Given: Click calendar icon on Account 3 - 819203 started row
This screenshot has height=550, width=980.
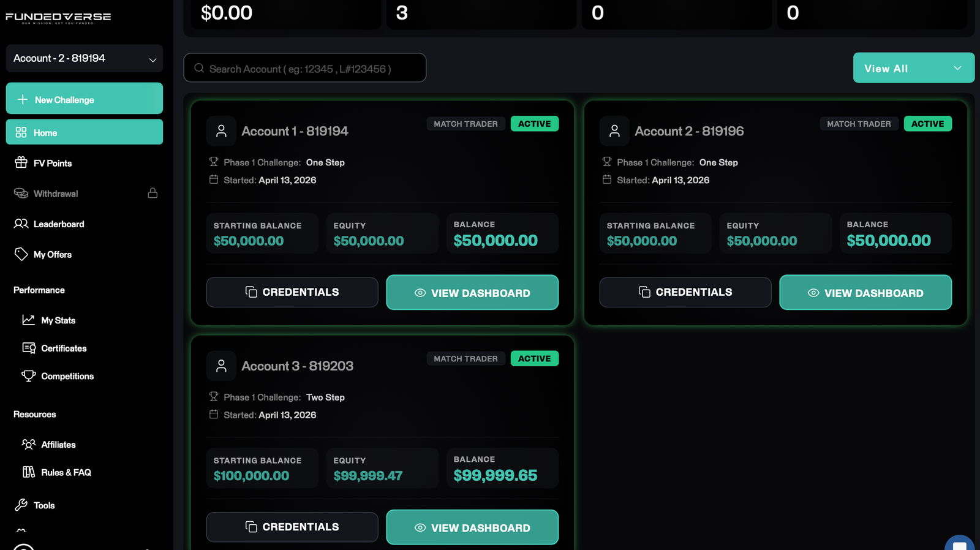Looking at the screenshot, I should 214,414.
